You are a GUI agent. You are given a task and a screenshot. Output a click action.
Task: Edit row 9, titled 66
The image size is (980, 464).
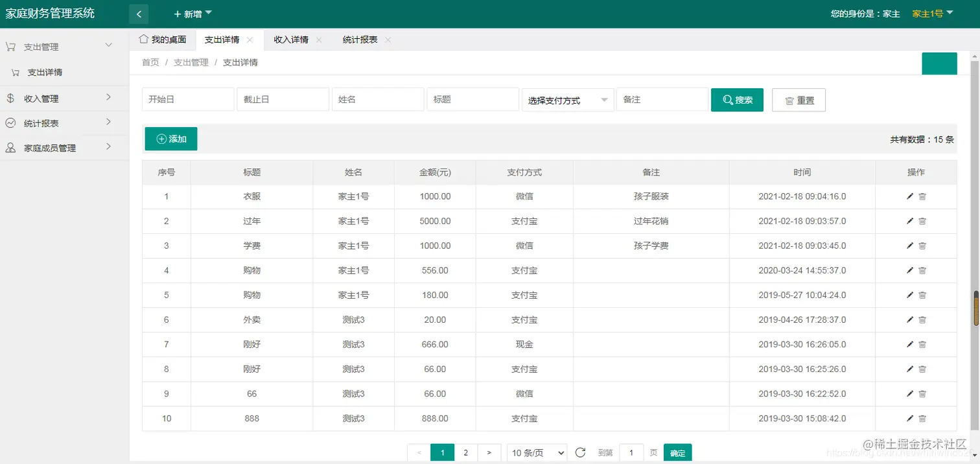pos(910,393)
